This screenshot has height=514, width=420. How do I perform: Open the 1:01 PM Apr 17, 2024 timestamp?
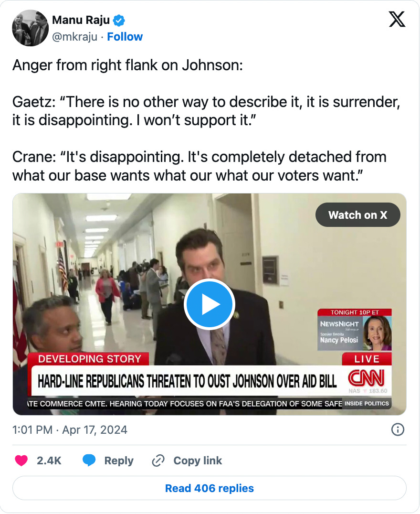tap(70, 430)
